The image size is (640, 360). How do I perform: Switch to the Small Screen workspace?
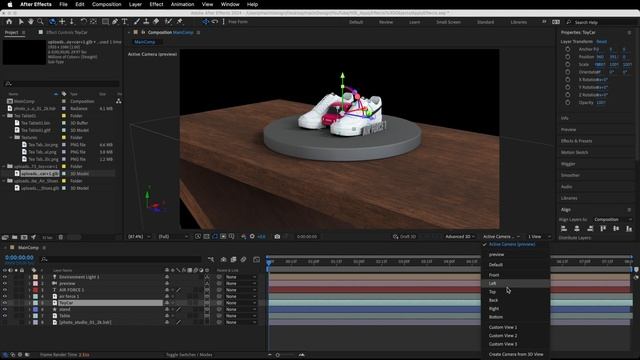[448, 22]
